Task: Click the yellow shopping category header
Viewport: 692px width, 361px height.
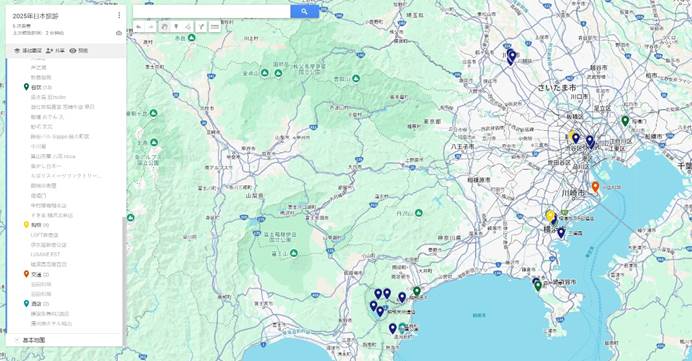Action: pyautogui.click(x=36, y=225)
